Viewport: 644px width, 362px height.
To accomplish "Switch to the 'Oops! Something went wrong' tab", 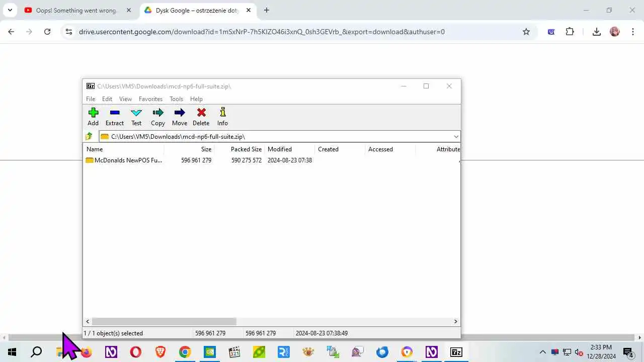I will coord(78,10).
